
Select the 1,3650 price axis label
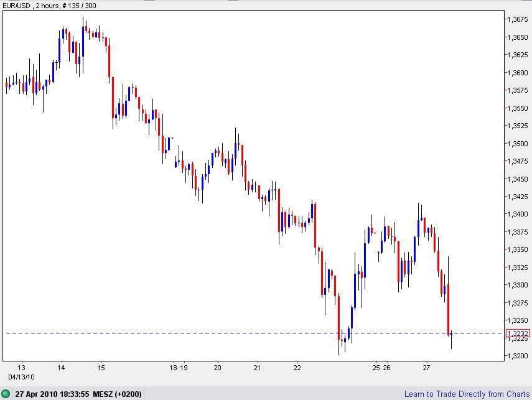pos(518,37)
